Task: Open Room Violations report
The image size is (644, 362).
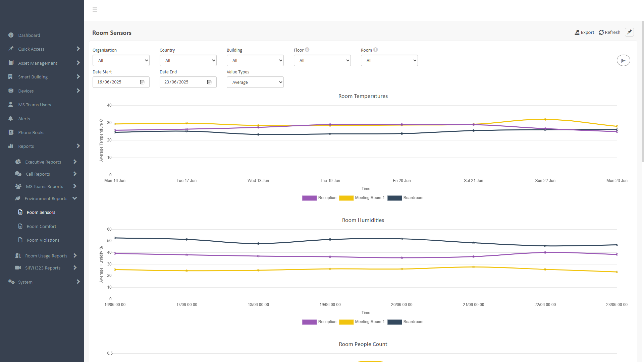Action: pos(43,240)
